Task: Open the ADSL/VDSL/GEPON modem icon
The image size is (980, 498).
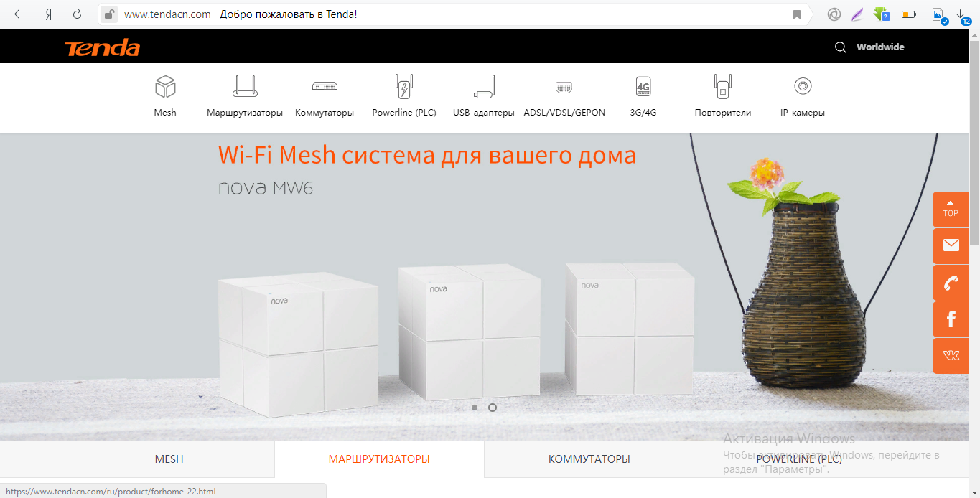Action: coord(564,88)
